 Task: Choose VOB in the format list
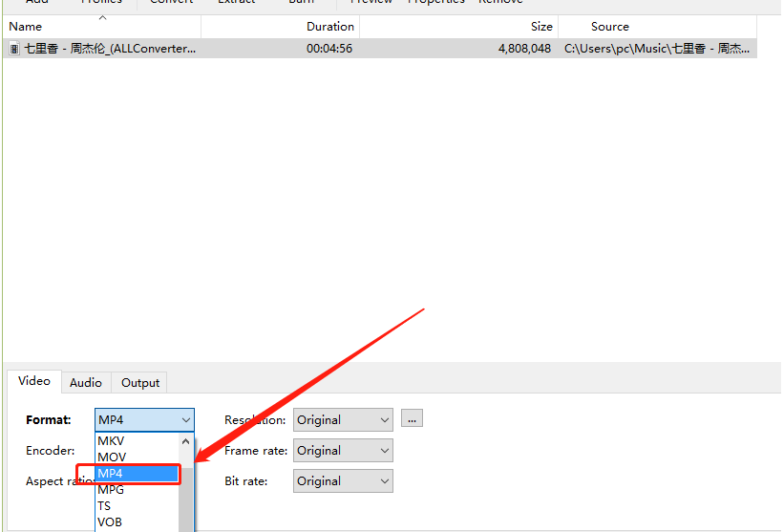pos(137,522)
